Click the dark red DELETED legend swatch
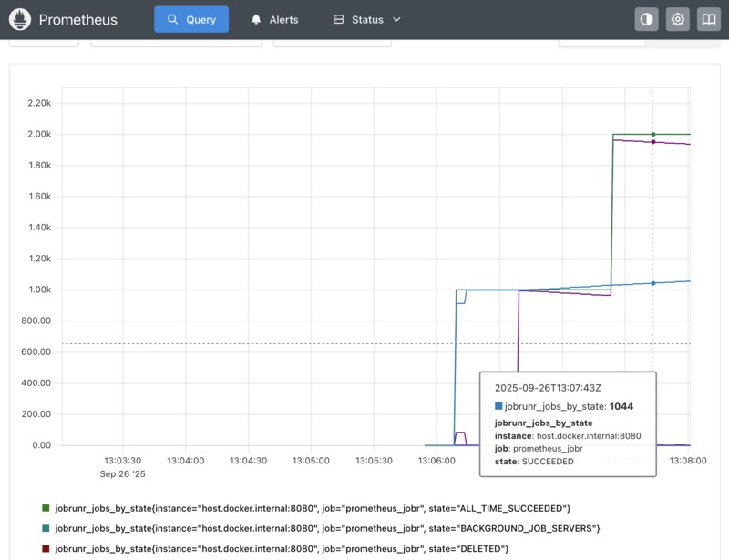Viewport: 729px width, 560px height. pyautogui.click(x=46, y=549)
